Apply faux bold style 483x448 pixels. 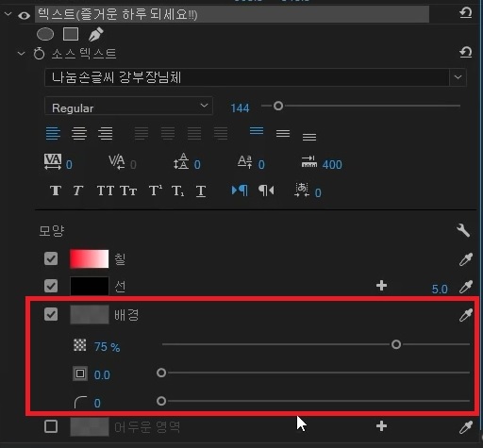(56, 191)
